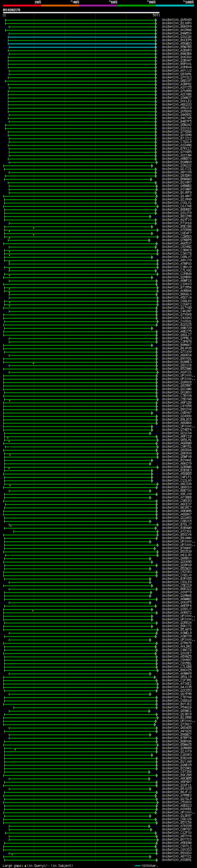The width and height of the screenshot is (197, 868).
Task: Click the UniRef100_Q31GE7 label
Action: coord(176,653)
